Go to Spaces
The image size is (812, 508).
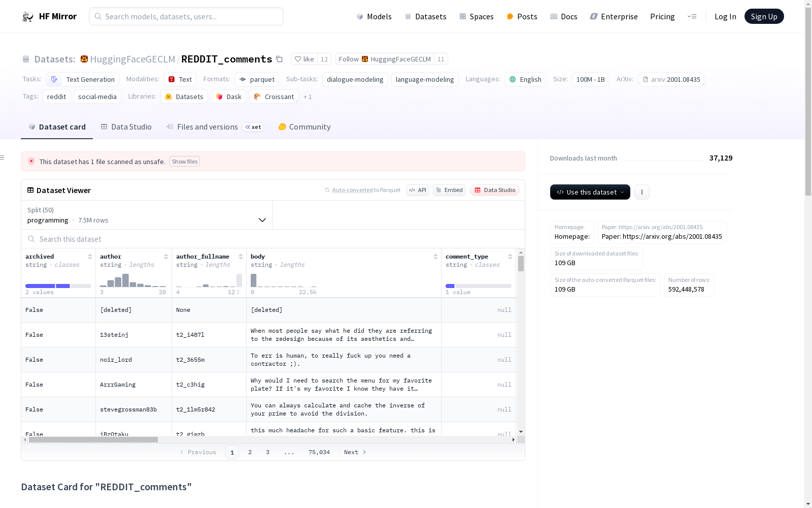pyautogui.click(x=477, y=17)
